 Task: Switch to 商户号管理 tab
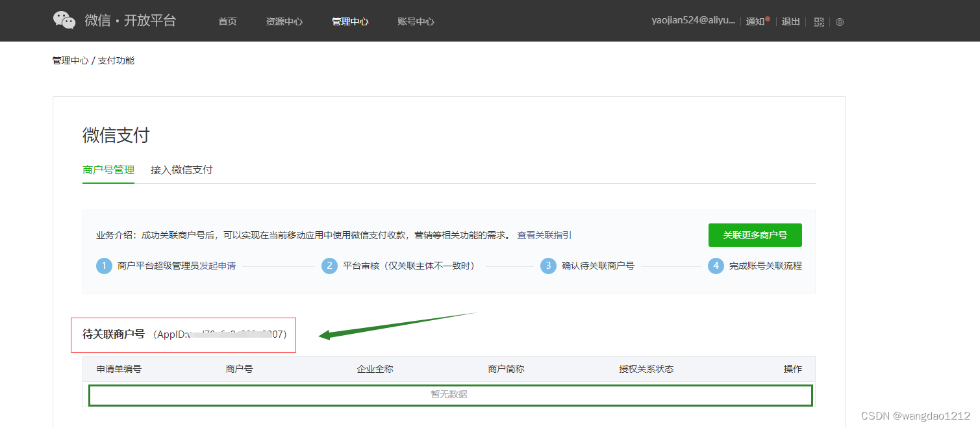tap(108, 170)
